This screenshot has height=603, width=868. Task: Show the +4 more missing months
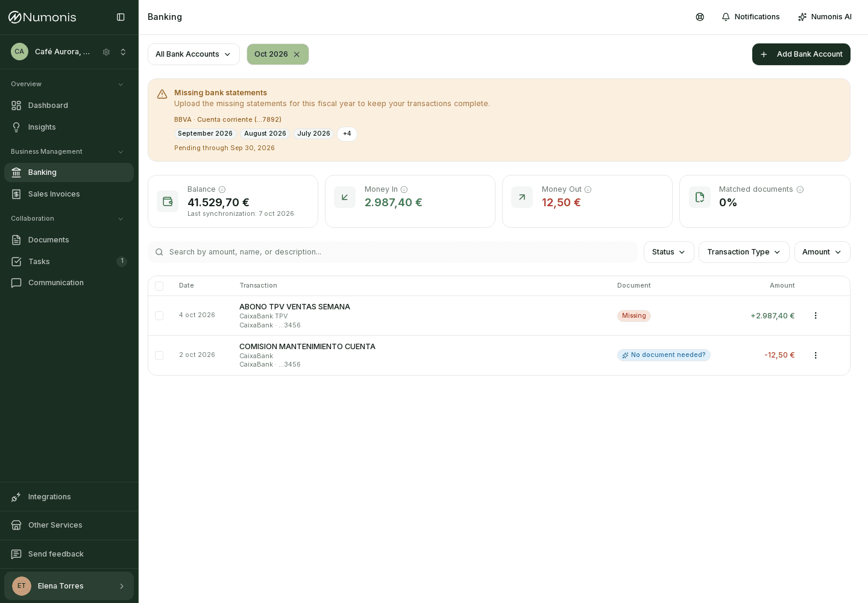(x=347, y=134)
